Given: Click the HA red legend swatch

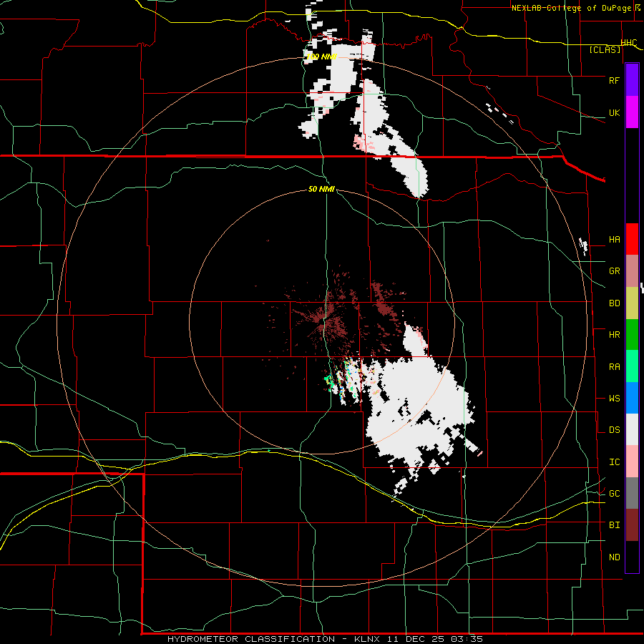Looking at the screenshot, I should 632,239.
